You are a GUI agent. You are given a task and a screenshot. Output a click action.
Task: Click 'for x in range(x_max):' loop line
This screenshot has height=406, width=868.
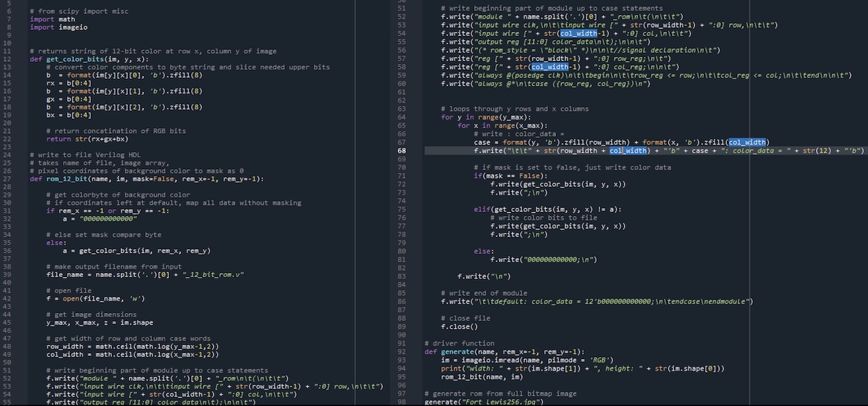pos(502,125)
